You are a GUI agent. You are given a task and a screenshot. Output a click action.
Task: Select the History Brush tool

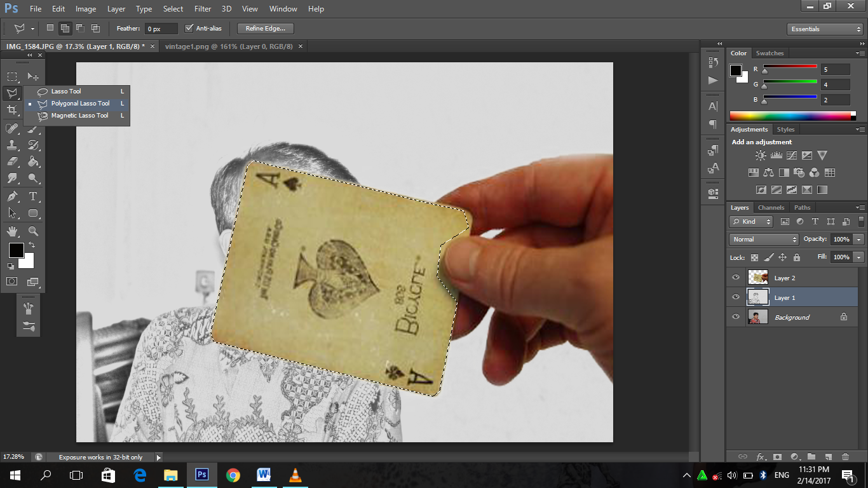pyautogui.click(x=33, y=145)
